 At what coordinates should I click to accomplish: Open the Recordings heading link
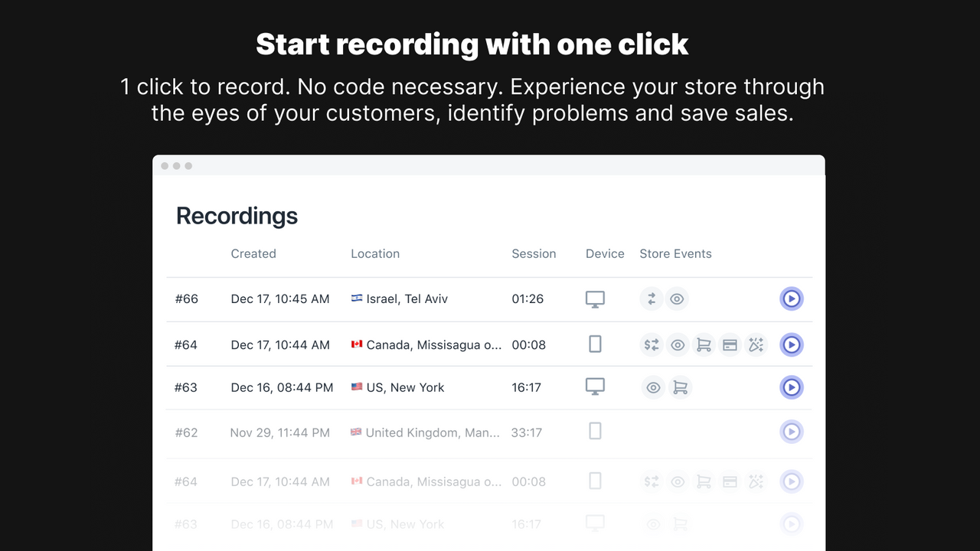tap(237, 216)
